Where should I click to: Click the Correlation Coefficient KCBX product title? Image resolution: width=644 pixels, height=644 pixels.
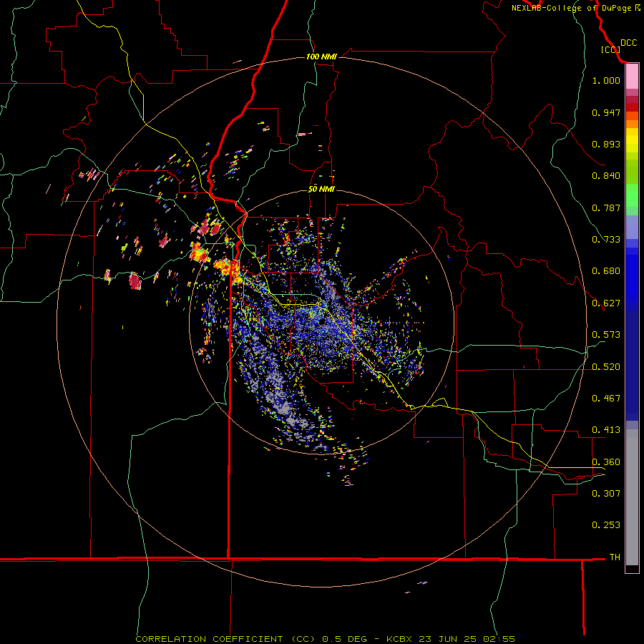tap(325, 639)
